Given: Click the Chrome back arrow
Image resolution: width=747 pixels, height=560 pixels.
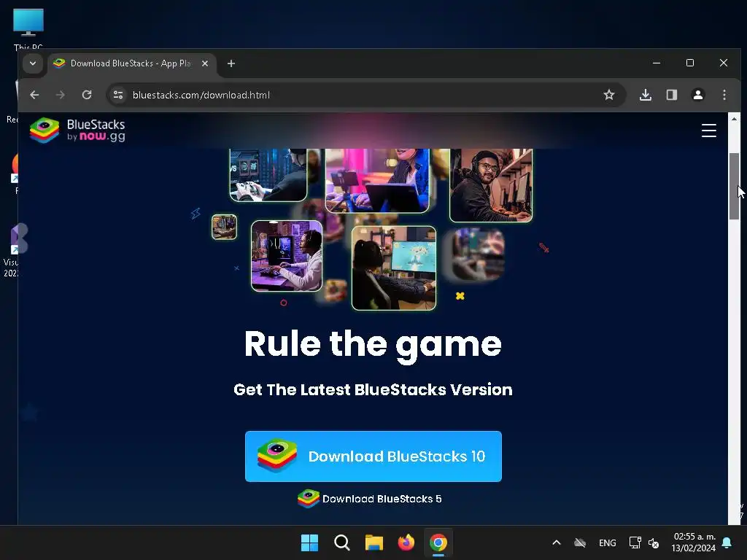Looking at the screenshot, I should (34, 95).
